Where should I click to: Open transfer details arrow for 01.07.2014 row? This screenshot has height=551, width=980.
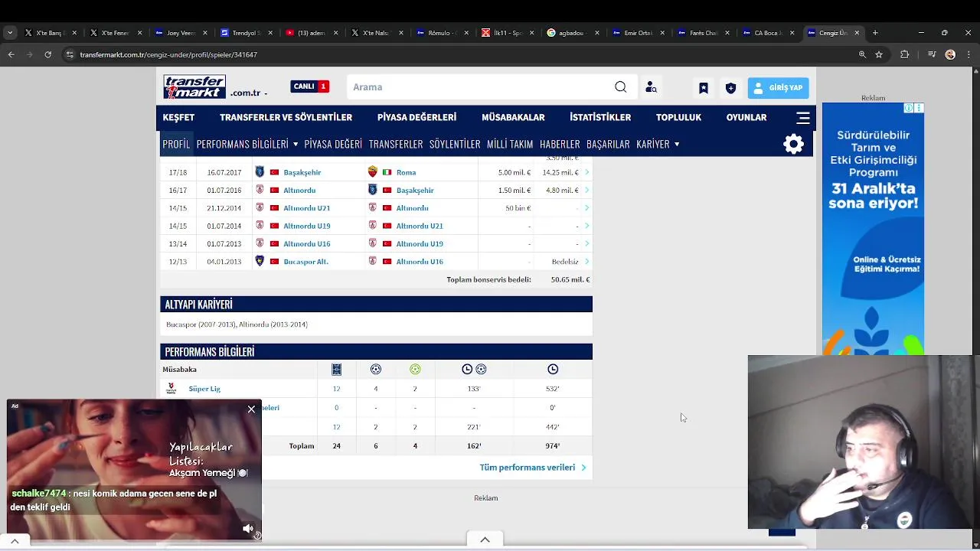click(x=586, y=226)
